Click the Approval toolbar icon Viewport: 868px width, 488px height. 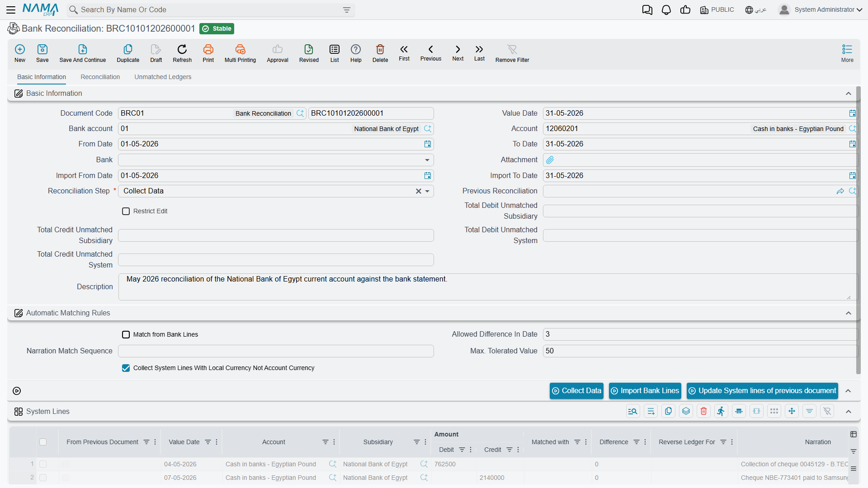278,53
